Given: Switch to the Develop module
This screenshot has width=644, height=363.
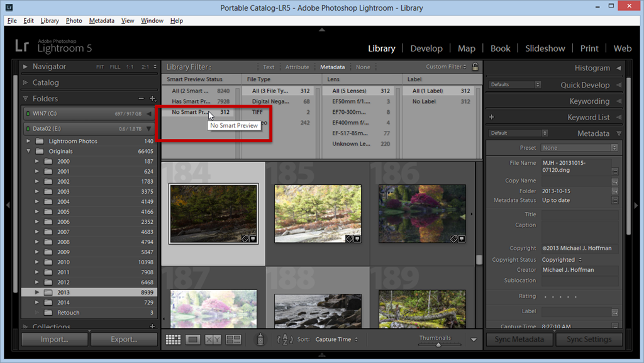Looking at the screenshot, I should coord(426,48).
